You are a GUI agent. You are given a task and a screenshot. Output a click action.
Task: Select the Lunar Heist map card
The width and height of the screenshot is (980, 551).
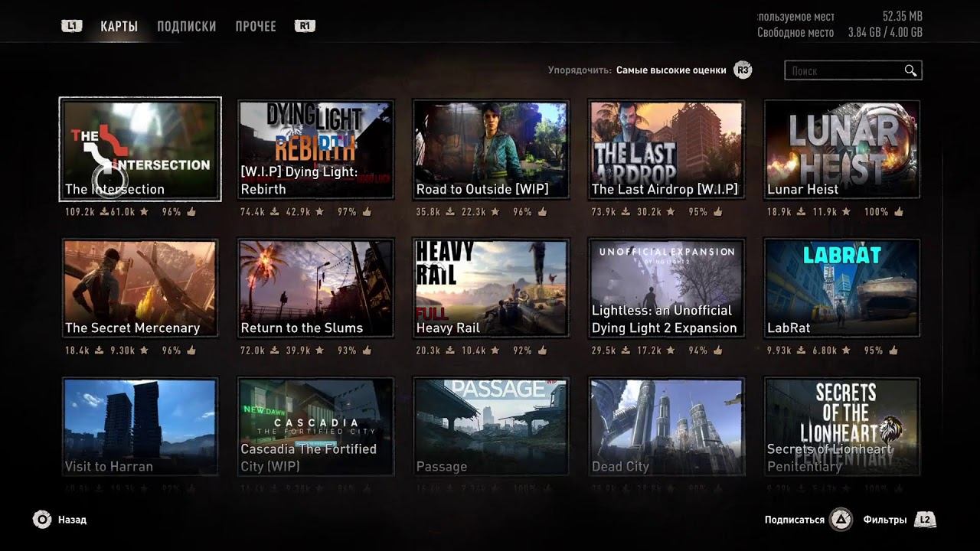coord(842,149)
